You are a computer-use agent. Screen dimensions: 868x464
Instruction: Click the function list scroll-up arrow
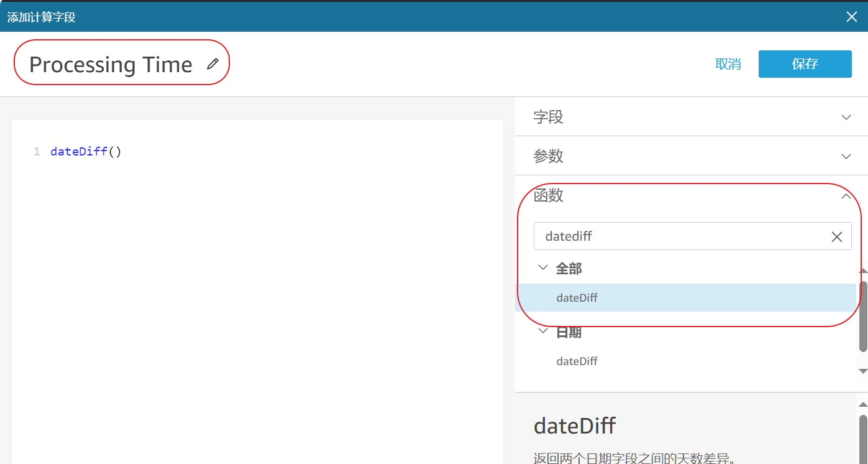click(863, 271)
